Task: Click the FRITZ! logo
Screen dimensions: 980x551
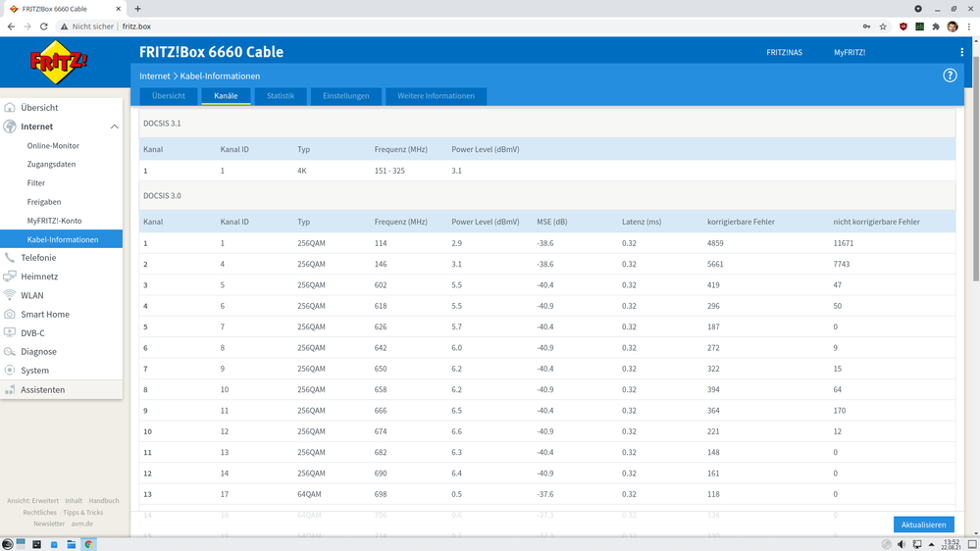Action: click(x=58, y=64)
